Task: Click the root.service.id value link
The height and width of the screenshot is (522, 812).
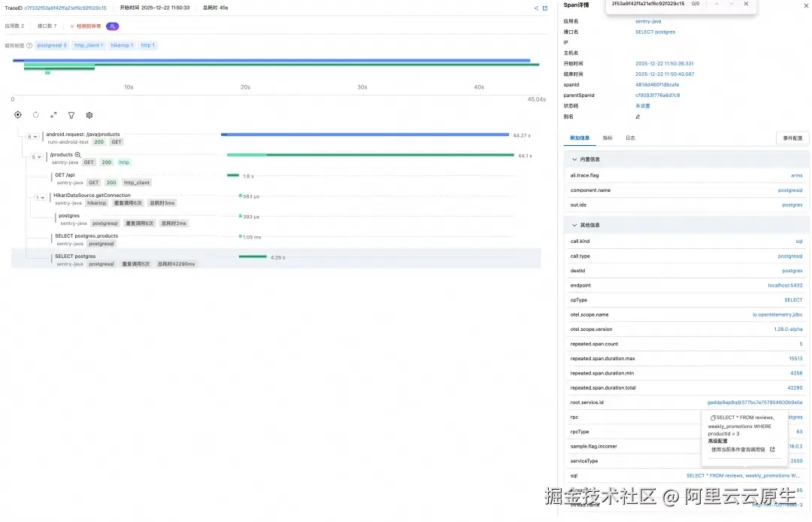Action: point(755,403)
